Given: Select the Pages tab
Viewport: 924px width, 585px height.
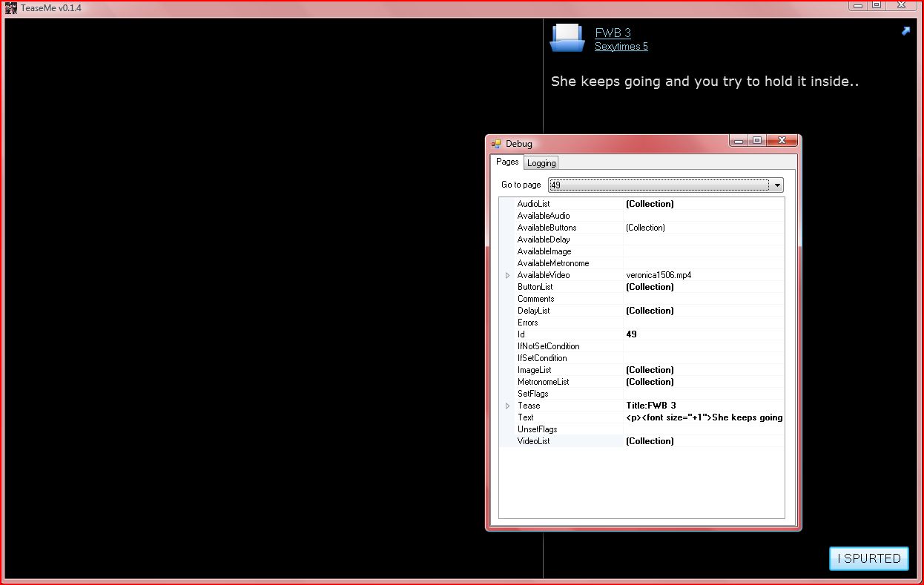Looking at the screenshot, I should [507, 162].
